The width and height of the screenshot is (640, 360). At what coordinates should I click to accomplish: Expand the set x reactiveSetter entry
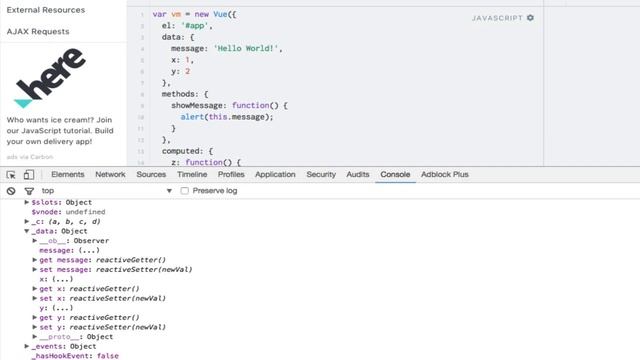(x=35, y=298)
